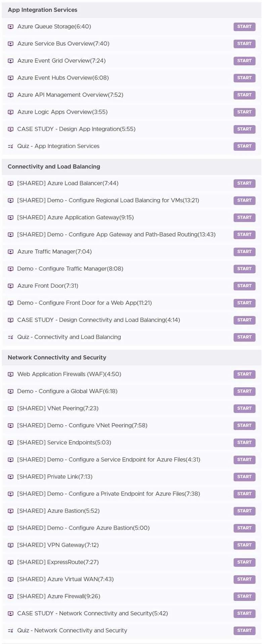Click the video icon beside [SHARED] VPN Gateway

click(x=11, y=545)
